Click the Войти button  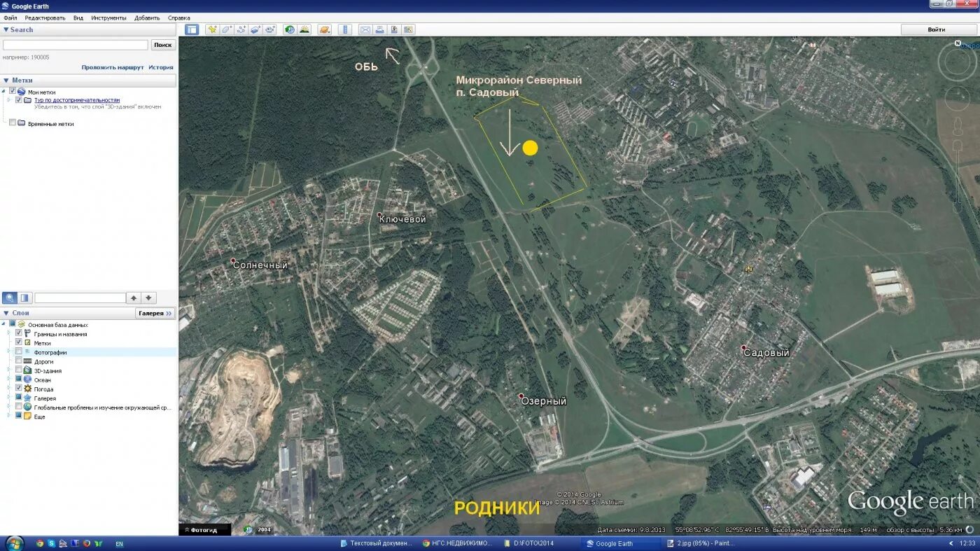coord(937,29)
